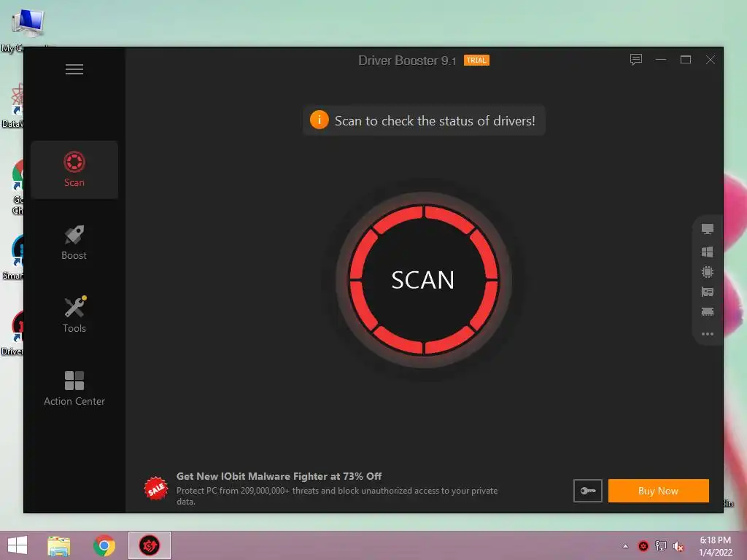
Task: Click the key license icon button
Action: point(588,491)
